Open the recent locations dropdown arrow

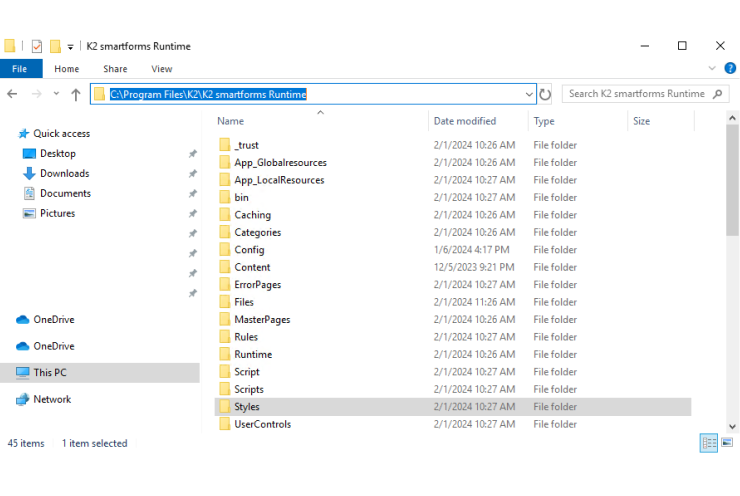(56, 93)
